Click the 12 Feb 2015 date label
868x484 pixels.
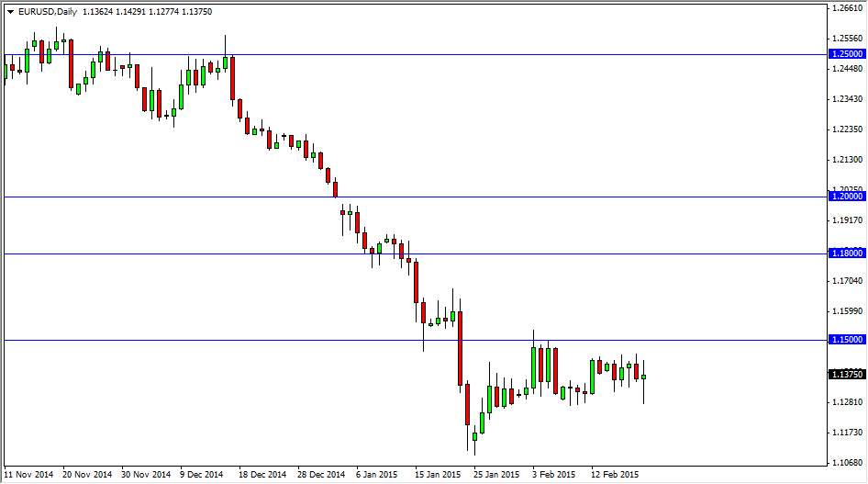tap(615, 475)
